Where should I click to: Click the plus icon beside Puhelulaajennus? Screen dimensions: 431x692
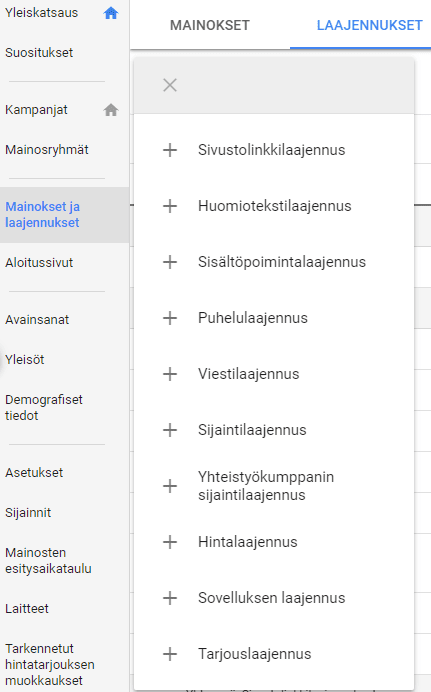[170, 318]
